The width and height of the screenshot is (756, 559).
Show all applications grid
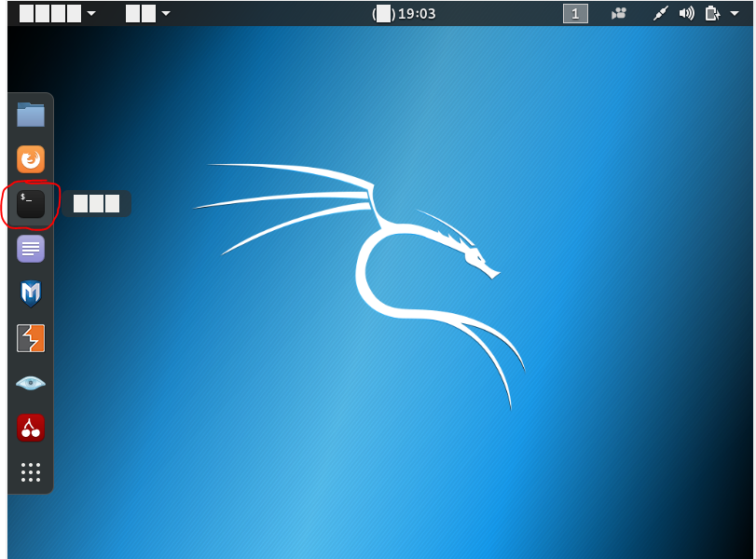point(31,472)
